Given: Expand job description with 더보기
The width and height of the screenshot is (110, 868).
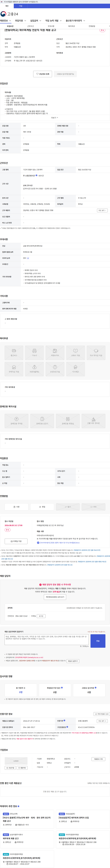Looking at the screenshot, I should coord(55,118).
